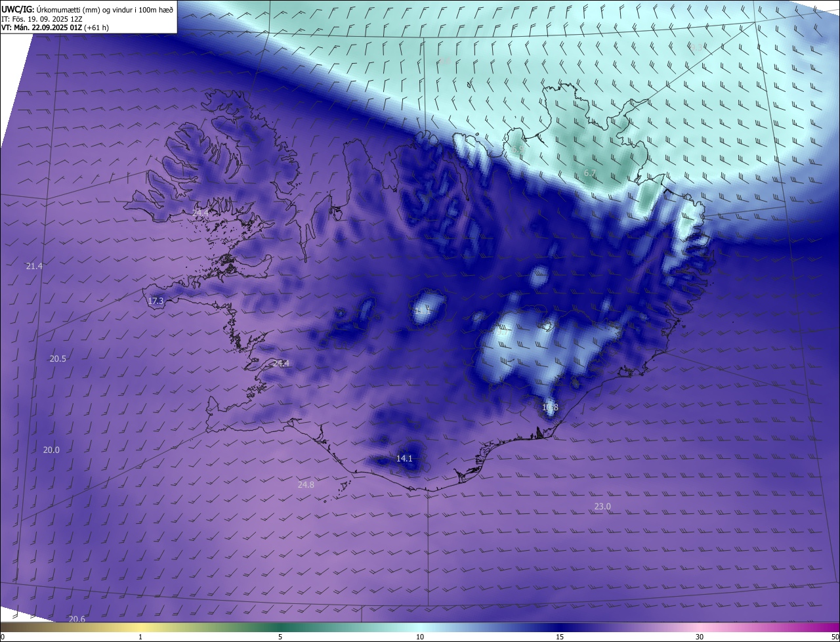This screenshot has height=642, width=840.
Task: Click the 21.4 value label
Action: (x=34, y=266)
